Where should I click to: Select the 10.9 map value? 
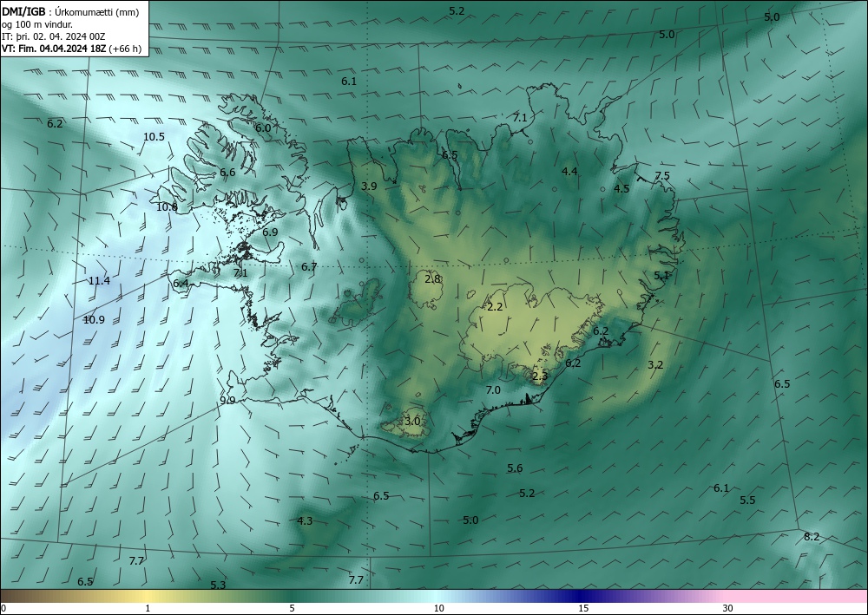(x=94, y=320)
